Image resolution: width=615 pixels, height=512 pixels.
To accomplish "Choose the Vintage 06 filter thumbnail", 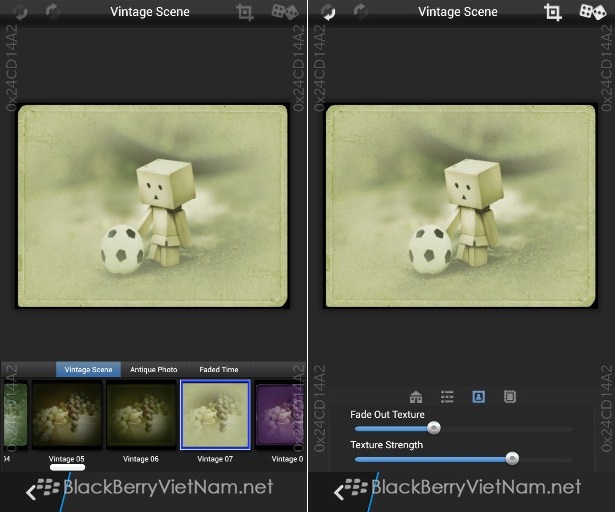I will click(x=141, y=415).
